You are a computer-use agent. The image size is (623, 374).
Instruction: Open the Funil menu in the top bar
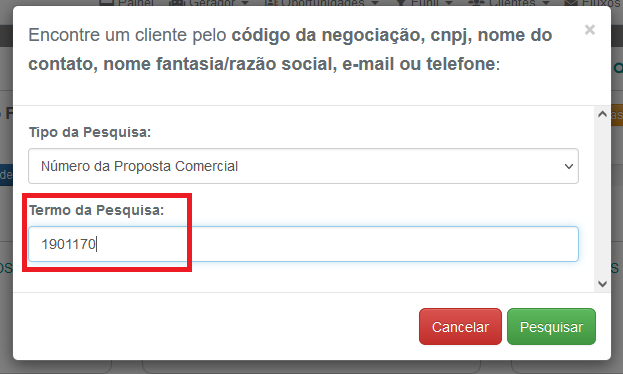pos(425,3)
